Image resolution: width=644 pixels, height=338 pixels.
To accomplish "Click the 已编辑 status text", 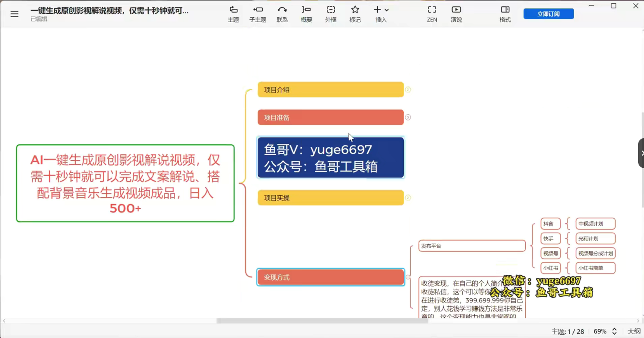I will point(39,19).
